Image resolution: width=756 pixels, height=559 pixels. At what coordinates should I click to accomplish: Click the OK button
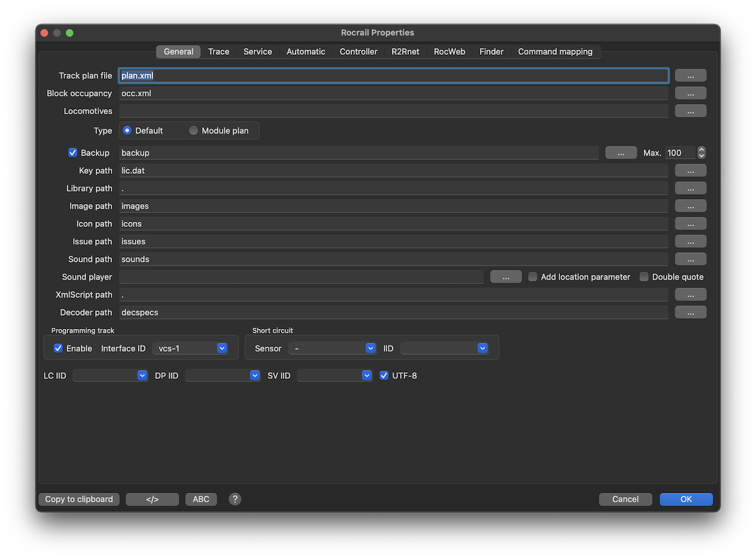pos(686,499)
